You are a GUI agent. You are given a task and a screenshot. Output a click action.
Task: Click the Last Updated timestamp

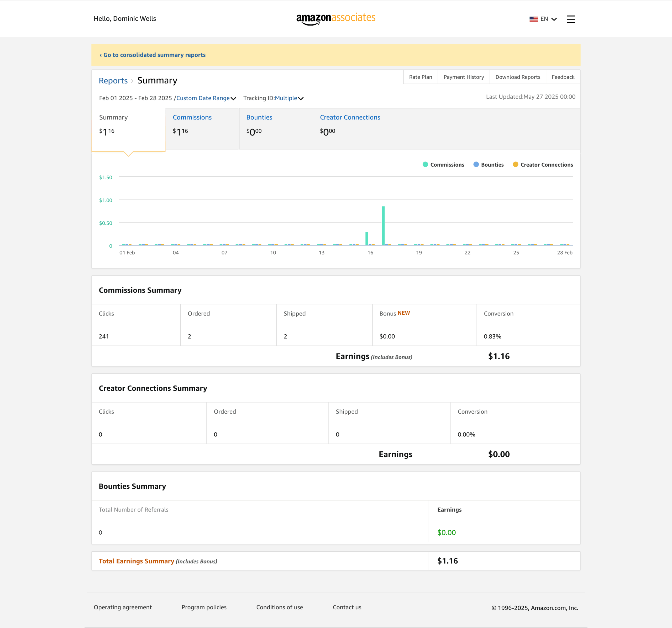coord(530,97)
